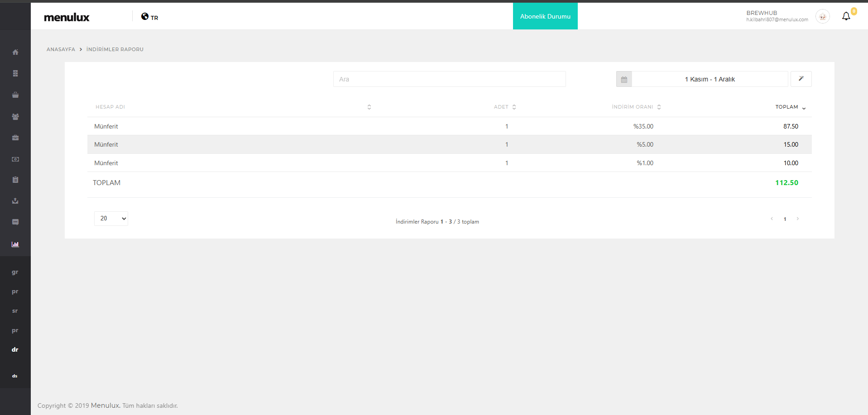Click the magic wand button beside date range

click(x=801, y=79)
